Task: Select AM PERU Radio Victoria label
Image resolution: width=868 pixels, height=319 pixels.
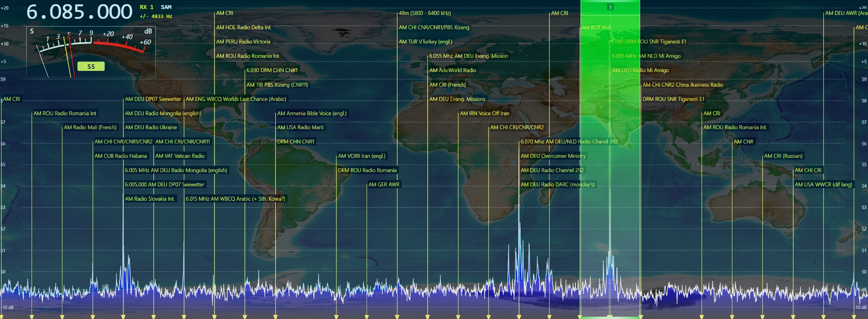Action: [243, 42]
